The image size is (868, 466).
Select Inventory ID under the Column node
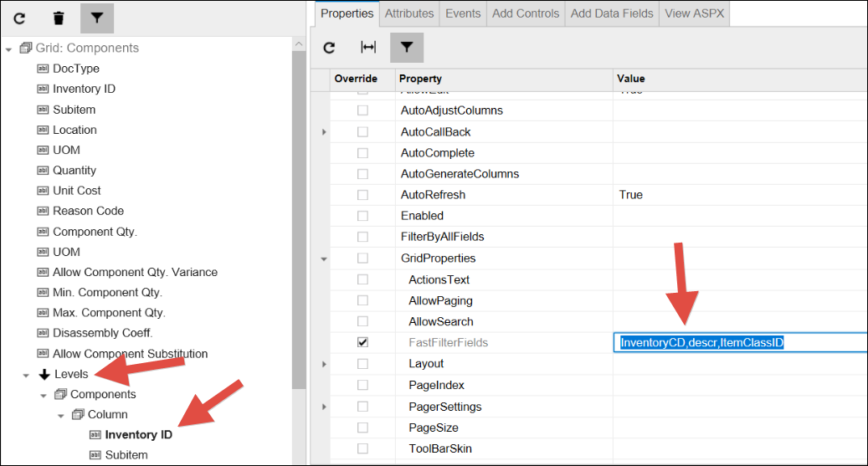[138, 435]
